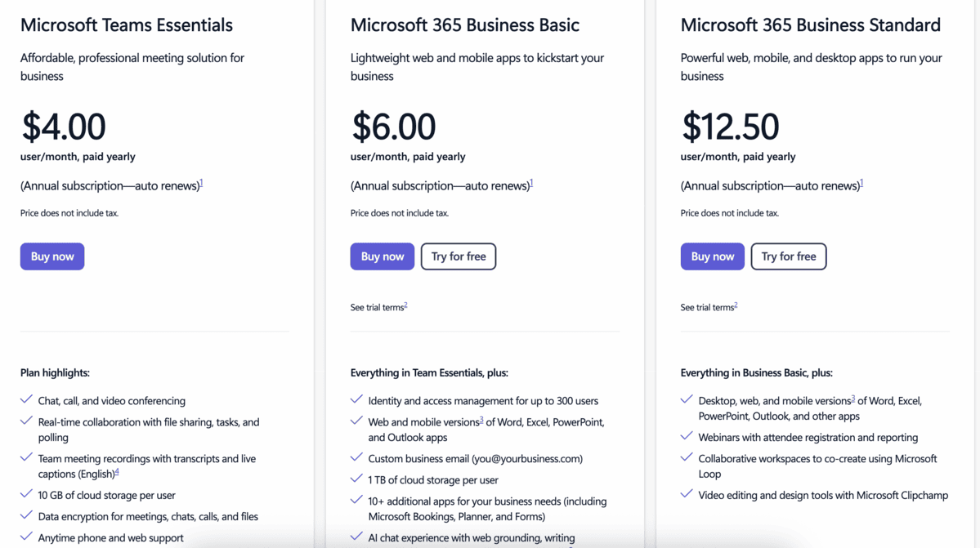This screenshot has height=548, width=980.
Task: Click checkmark next to Custom business email
Action: click(x=357, y=458)
